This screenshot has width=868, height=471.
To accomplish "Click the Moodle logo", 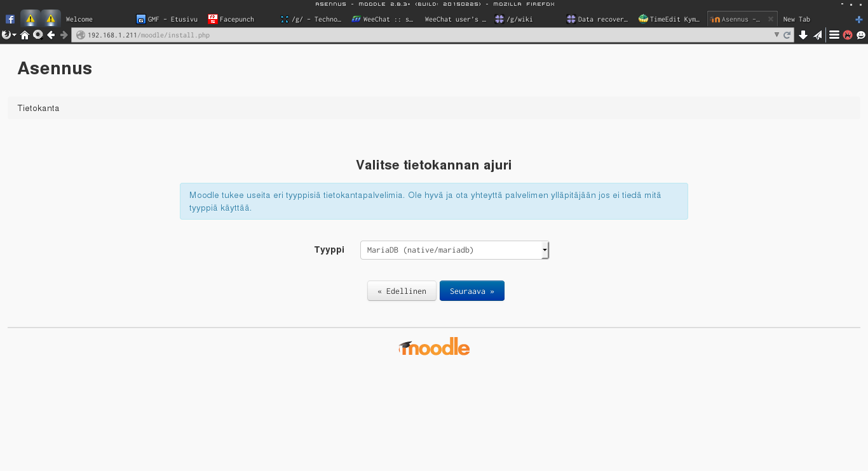I will coord(434,347).
